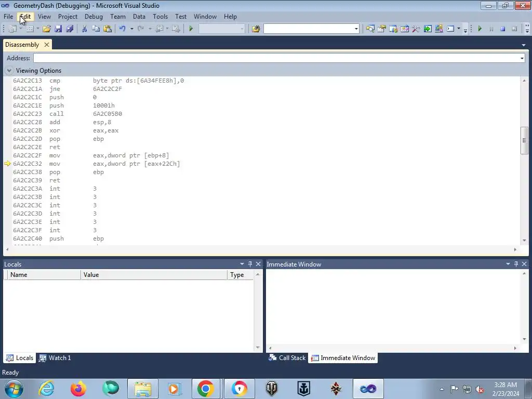Click the Value column header in Locals
Screen dimensions: 532x399
coord(154,275)
